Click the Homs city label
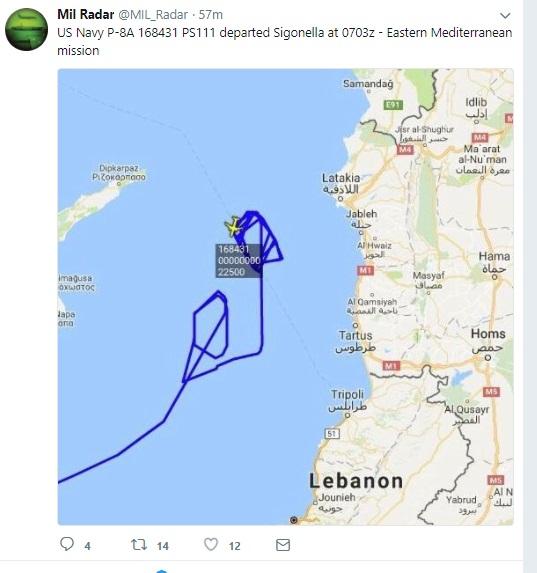Image resolution: width=537 pixels, height=573 pixels. [488, 334]
